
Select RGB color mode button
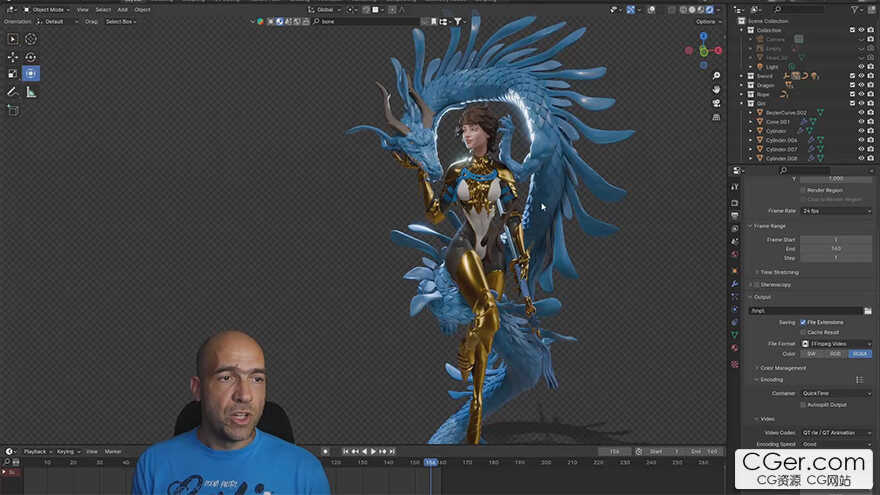coord(836,354)
